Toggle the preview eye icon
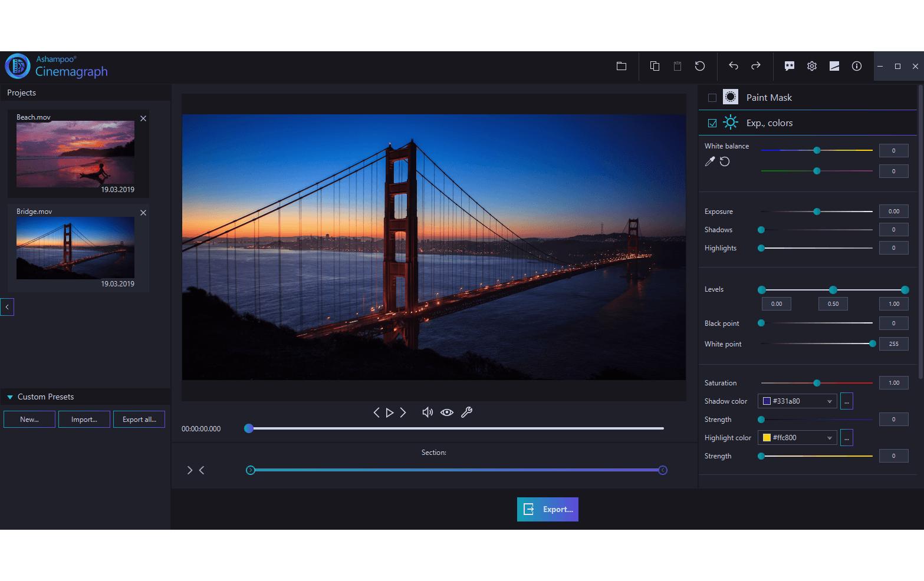The width and height of the screenshot is (924, 581). pyautogui.click(x=447, y=412)
